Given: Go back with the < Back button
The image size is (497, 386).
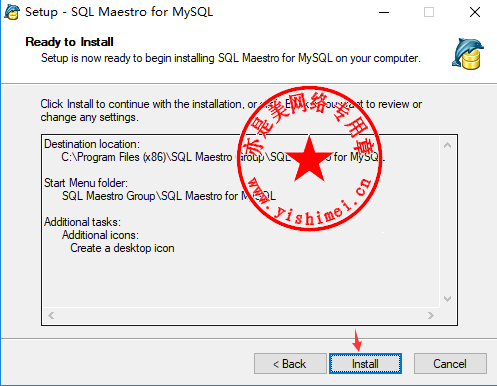Looking at the screenshot, I should coord(290,363).
